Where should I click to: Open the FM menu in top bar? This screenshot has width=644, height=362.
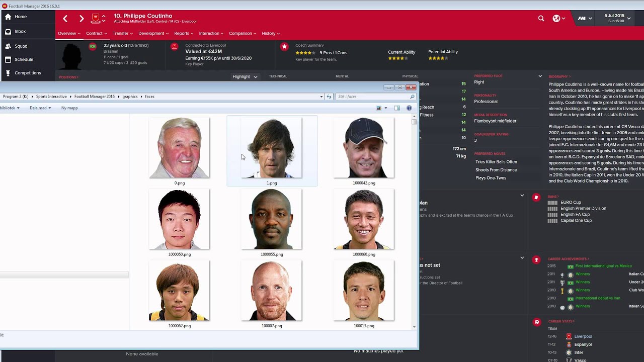click(584, 18)
